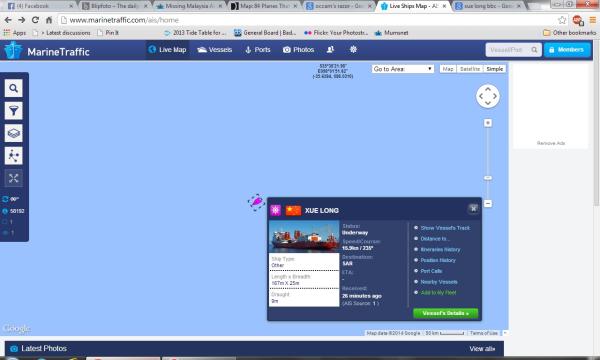Click the address bar URL
The height and width of the screenshot is (360, 600).
click(124, 20)
